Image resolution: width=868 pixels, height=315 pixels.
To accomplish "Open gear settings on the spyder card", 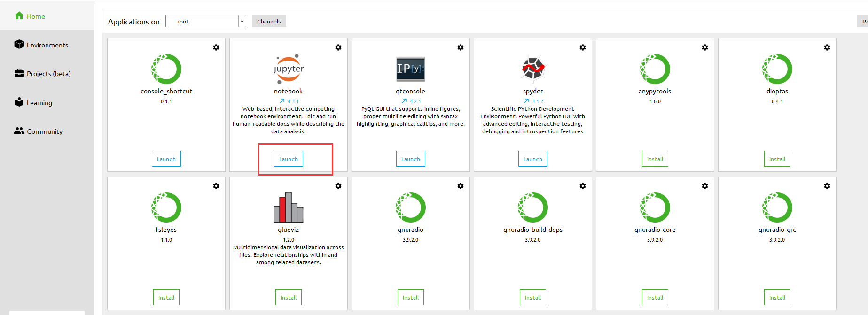I will click(583, 47).
